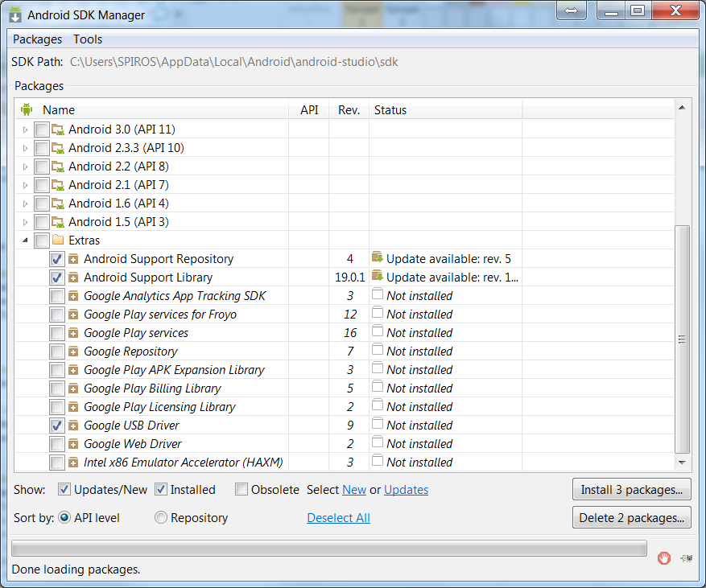Screen dimensions: 706x588
Task: Expand the Android 1.6 (API 4) node
Action: click(x=25, y=204)
